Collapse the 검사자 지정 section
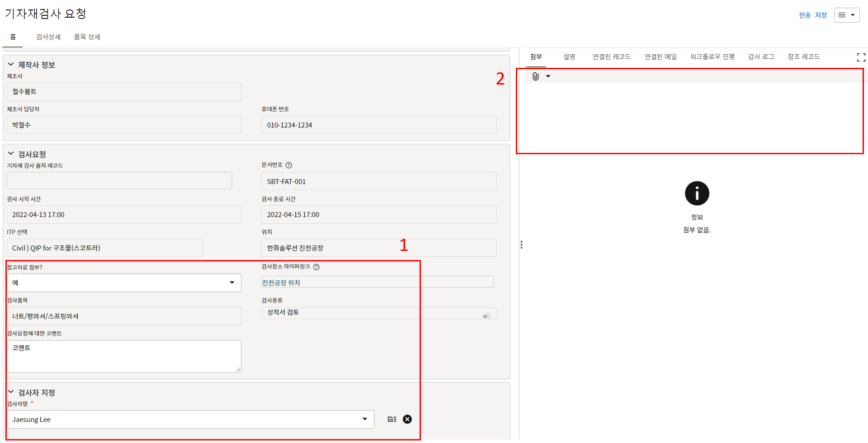This screenshot has height=443, width=868. [x=11, y=392]
